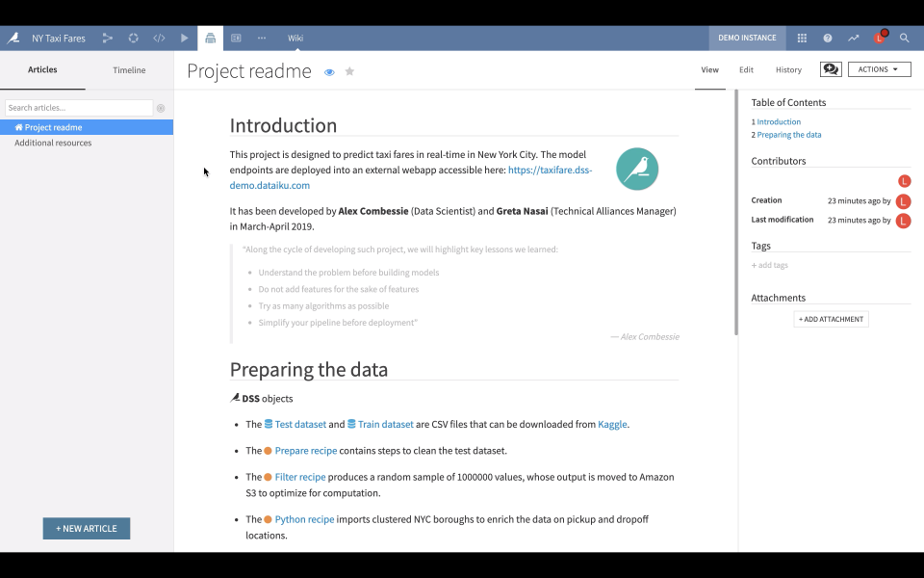Open the Dashboards icon in navbar
Image resolution: width=924 pixels, height=578 pixels.
coord(237,39)
